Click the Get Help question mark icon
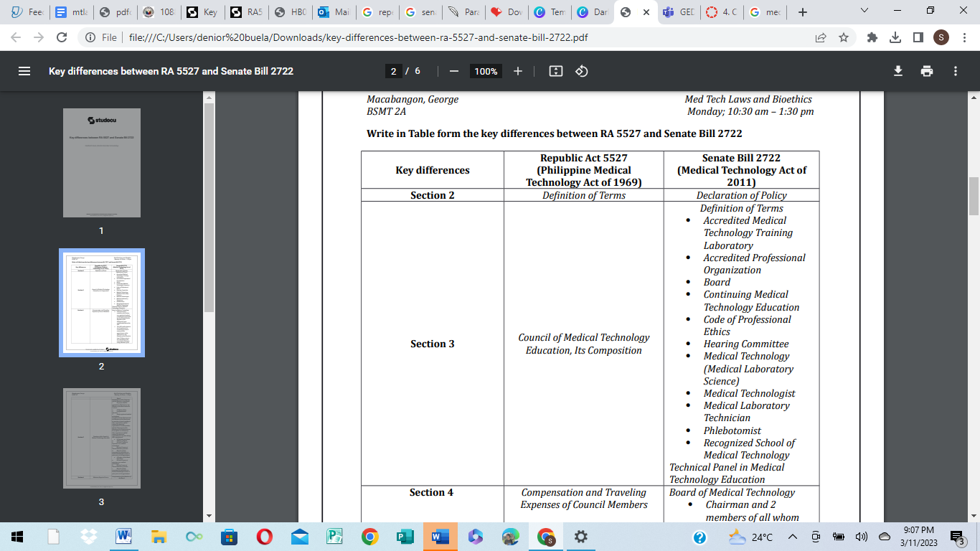 (x=699, y=537)
